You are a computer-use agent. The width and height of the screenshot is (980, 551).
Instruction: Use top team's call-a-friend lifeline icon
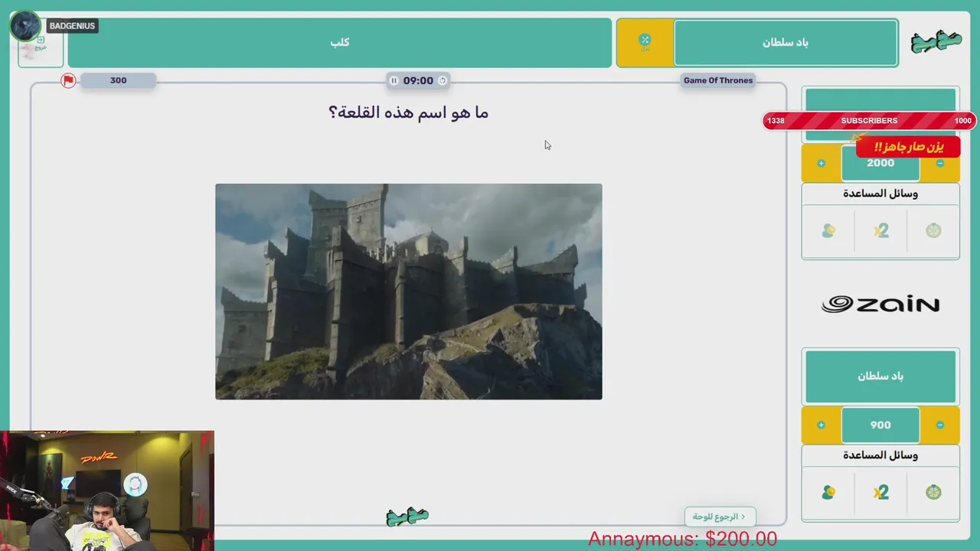pyautogui.click(x=828, y=230)
